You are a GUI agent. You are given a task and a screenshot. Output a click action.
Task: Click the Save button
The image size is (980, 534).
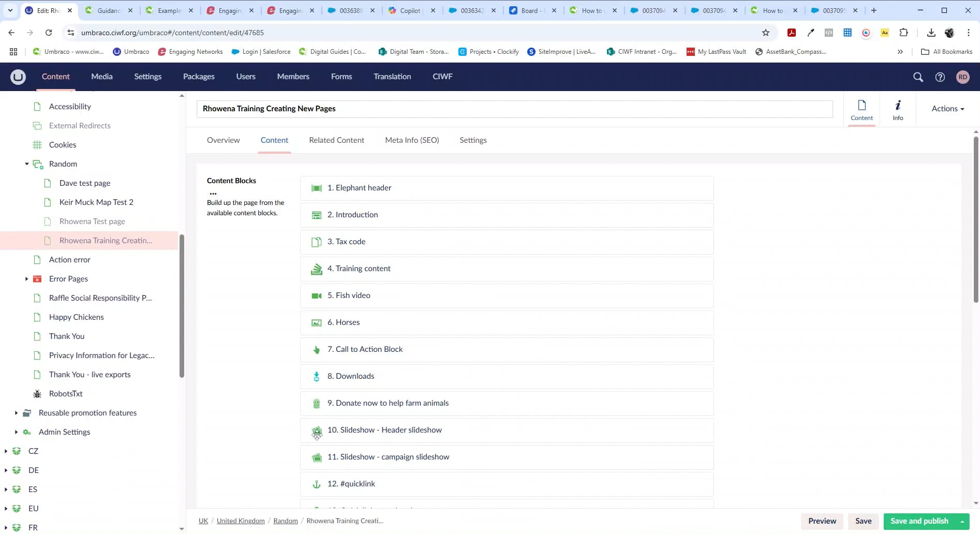[x=863, y=521]
